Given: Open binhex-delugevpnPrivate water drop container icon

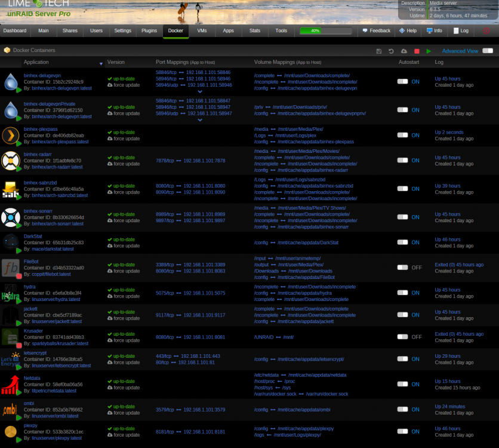Looking at the screenshot, I should pyautogui.click(x=11, y=110).
